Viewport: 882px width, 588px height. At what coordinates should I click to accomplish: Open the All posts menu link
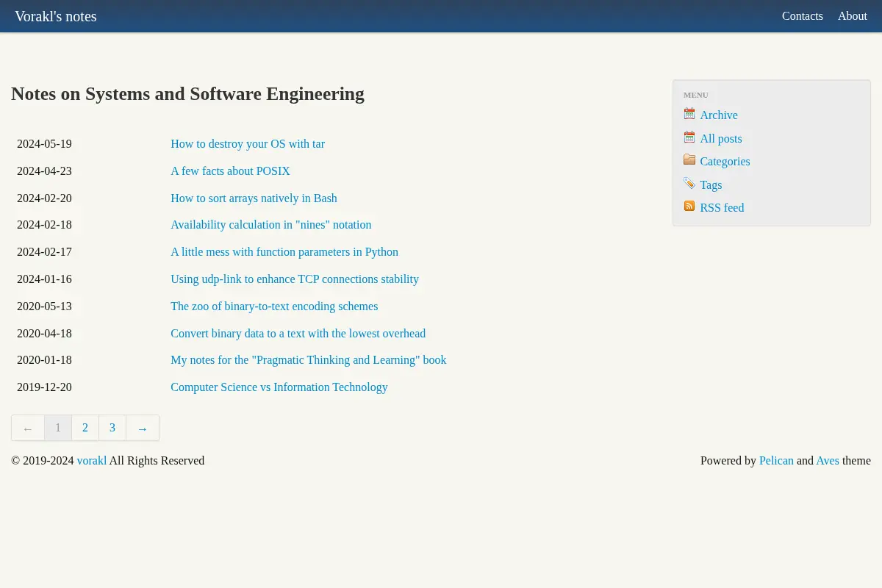[x=721, y=139]
